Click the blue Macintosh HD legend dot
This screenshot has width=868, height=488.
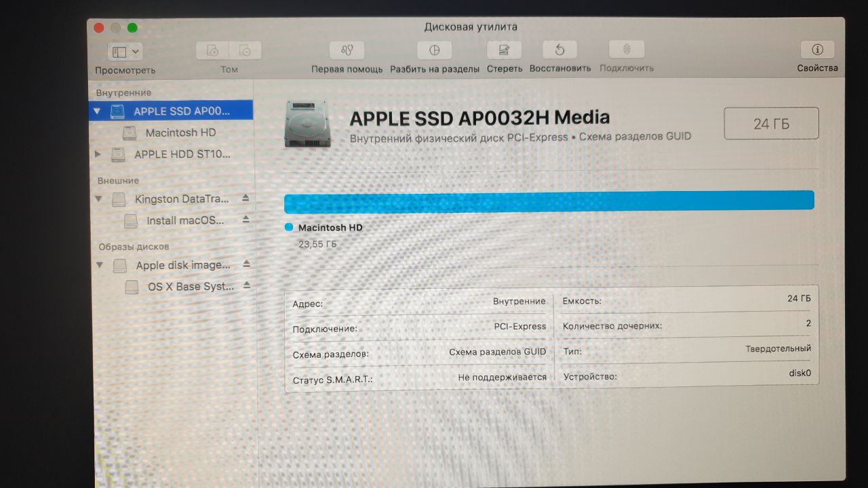[x=289, y=228]
